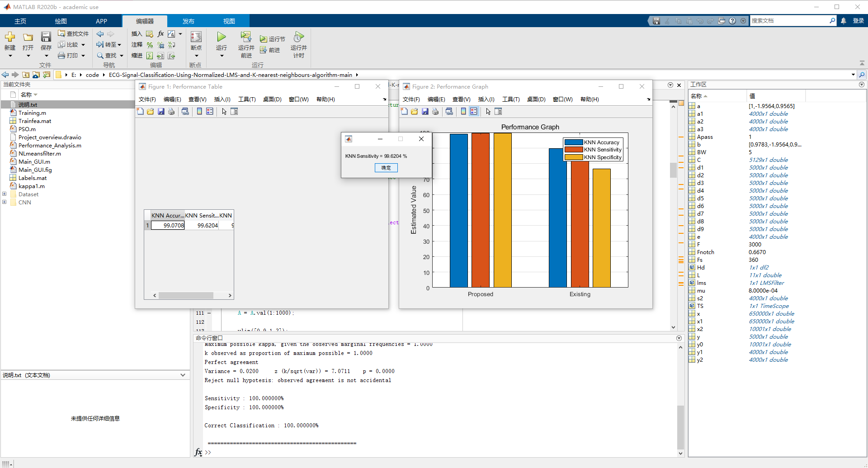Open the Command Window panel actions menu
Screen dimensions: 868x468
click(x=679, y=338)
